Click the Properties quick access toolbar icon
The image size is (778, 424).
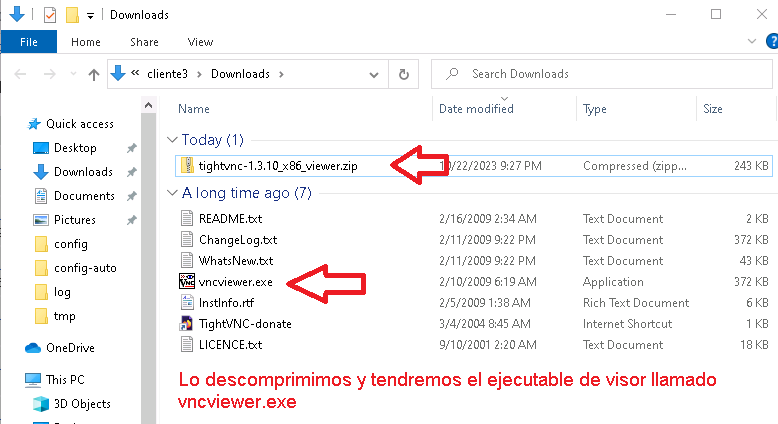coord(50,15)
